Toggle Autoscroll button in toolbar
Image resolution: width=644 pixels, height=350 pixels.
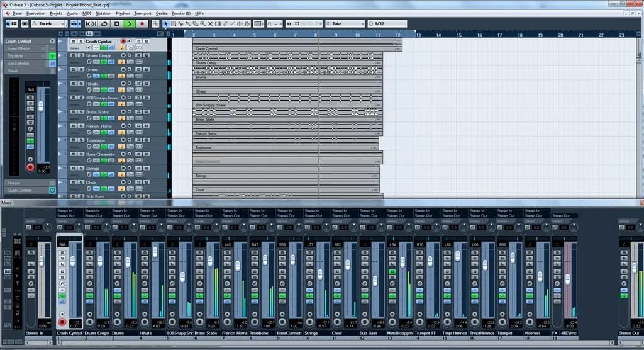(75, 24)
